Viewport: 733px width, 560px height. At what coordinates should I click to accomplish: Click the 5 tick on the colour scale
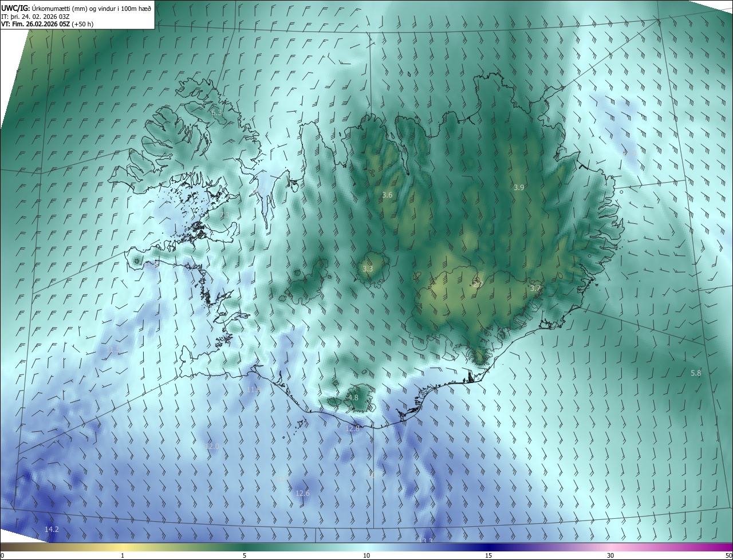[245, 555]
